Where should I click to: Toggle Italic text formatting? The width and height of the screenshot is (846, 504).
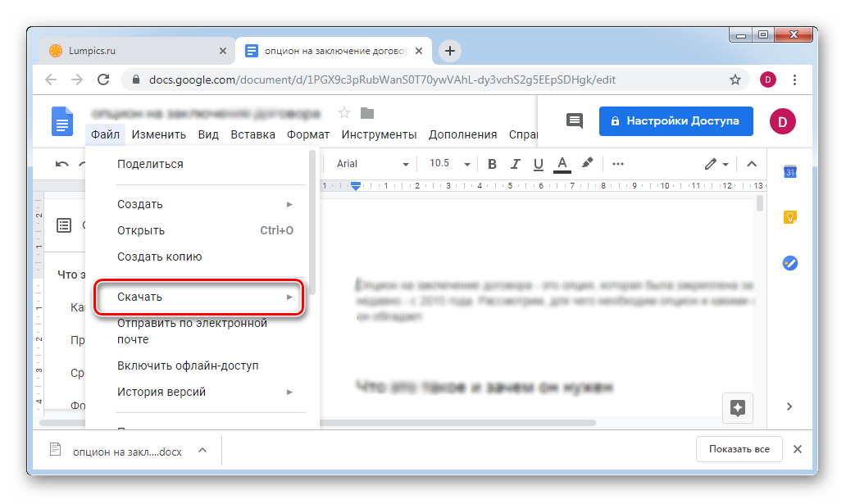tap(516, 164)
